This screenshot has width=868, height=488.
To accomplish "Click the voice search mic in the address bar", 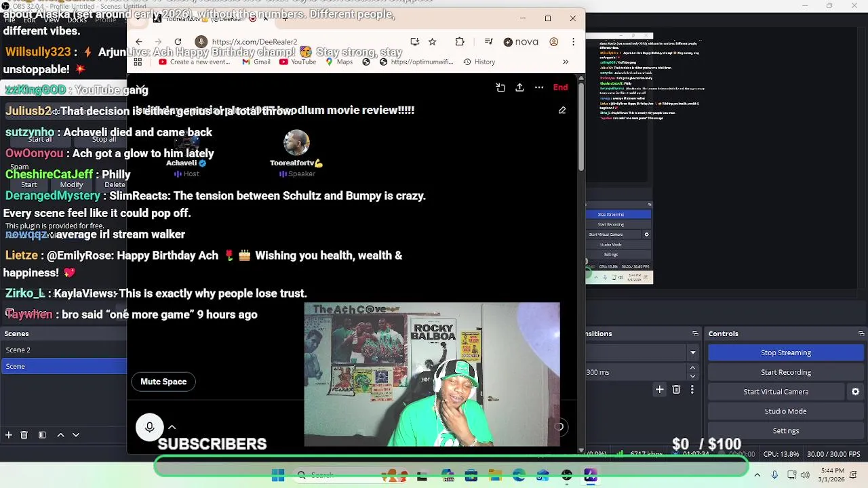I will [201, 41].
